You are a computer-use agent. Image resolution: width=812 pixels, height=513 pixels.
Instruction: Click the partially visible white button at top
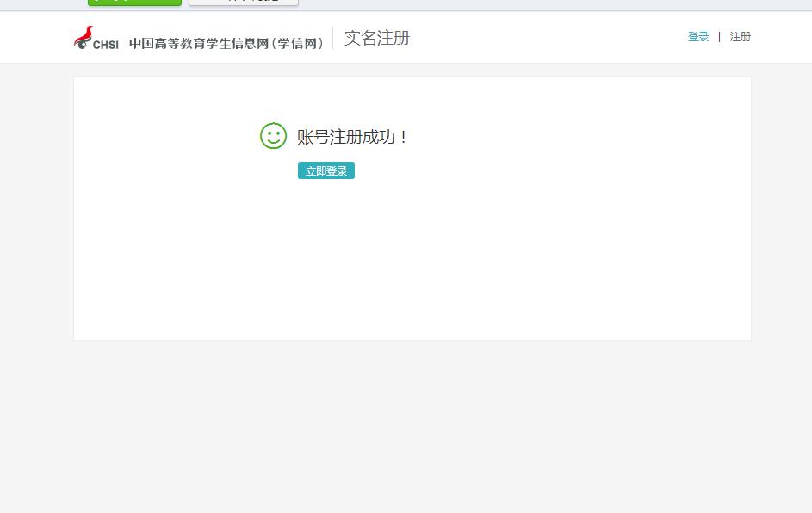tap(244, 3)
